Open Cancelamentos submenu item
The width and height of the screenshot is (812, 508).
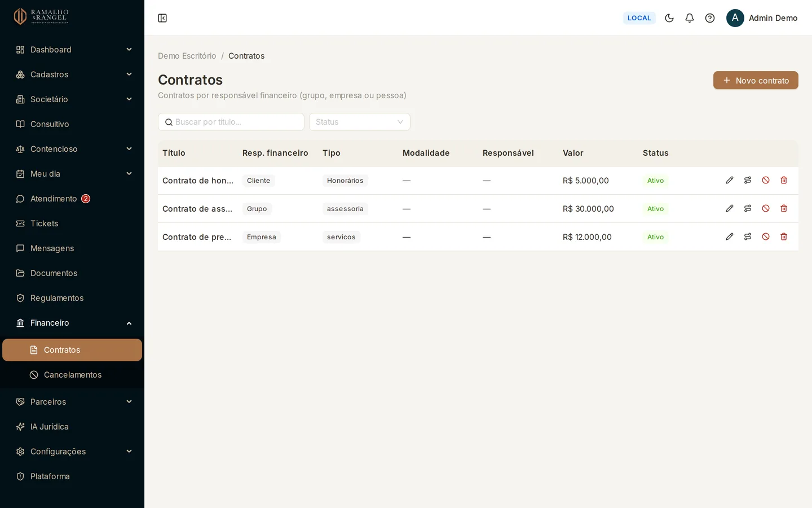point(72,375)
